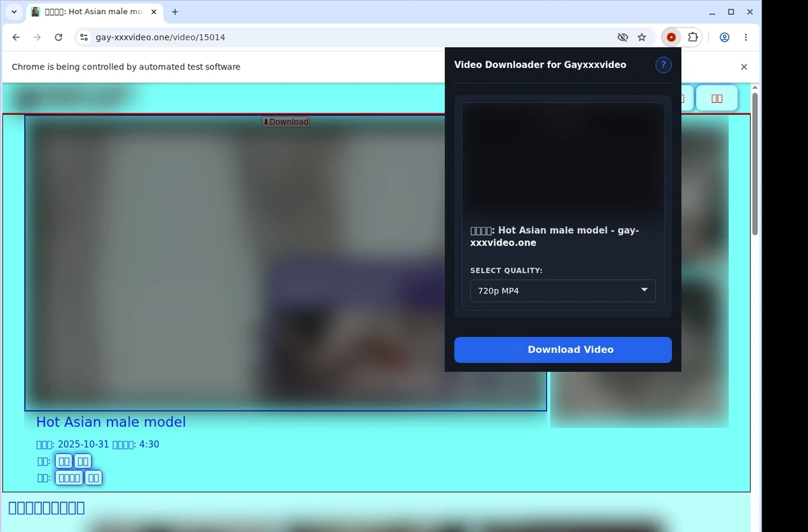
Task: Maximize the Chrome window
Action: click(731, 12)
